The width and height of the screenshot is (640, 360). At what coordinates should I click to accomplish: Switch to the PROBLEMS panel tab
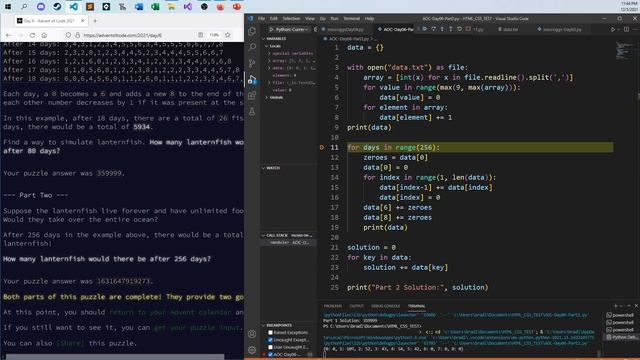pos(333,306)
